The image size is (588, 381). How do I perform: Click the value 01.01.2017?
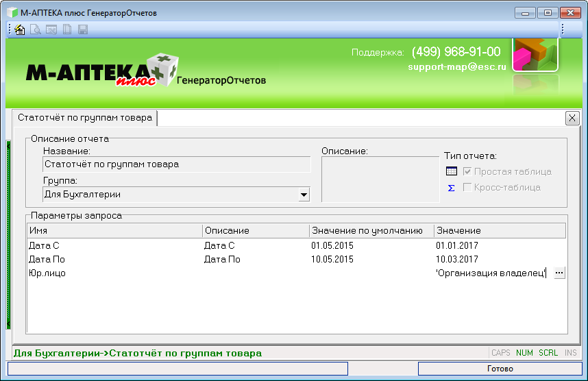(456, 245)
